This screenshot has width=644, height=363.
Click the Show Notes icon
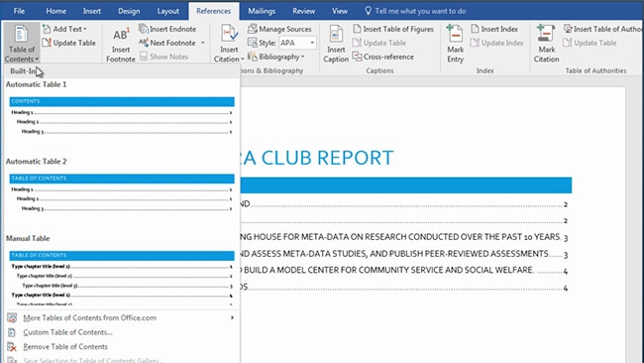[x=144, y=57]
